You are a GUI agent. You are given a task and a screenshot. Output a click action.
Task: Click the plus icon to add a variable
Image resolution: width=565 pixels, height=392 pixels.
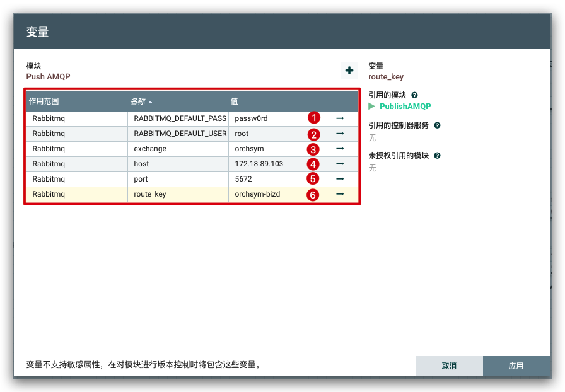click(349, 71)
